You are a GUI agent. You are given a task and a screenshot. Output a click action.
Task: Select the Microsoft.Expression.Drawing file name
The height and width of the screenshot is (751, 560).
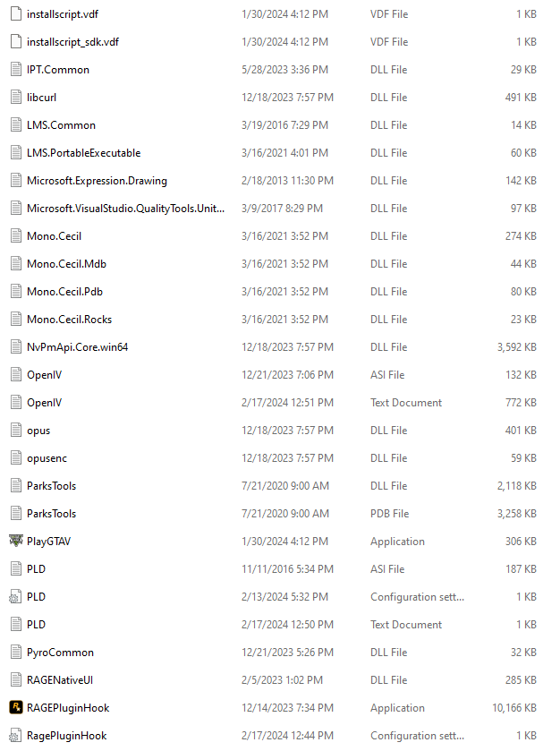coord(97,180)
